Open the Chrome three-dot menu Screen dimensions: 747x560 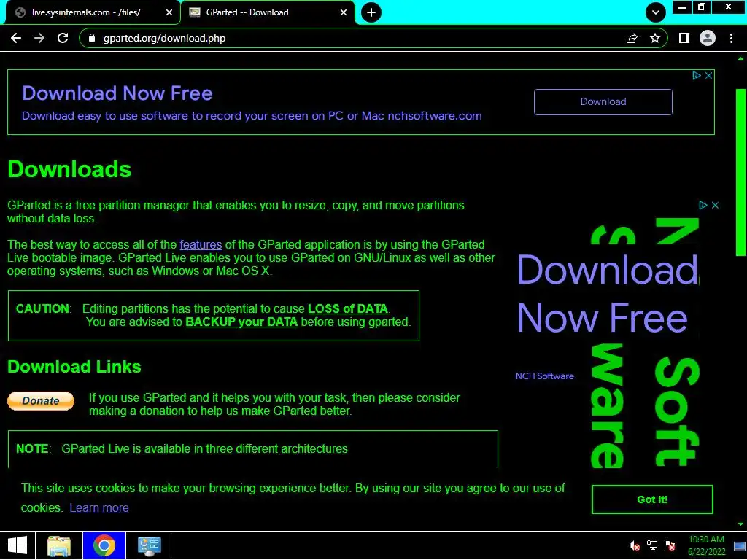click(x=731, y=38)
